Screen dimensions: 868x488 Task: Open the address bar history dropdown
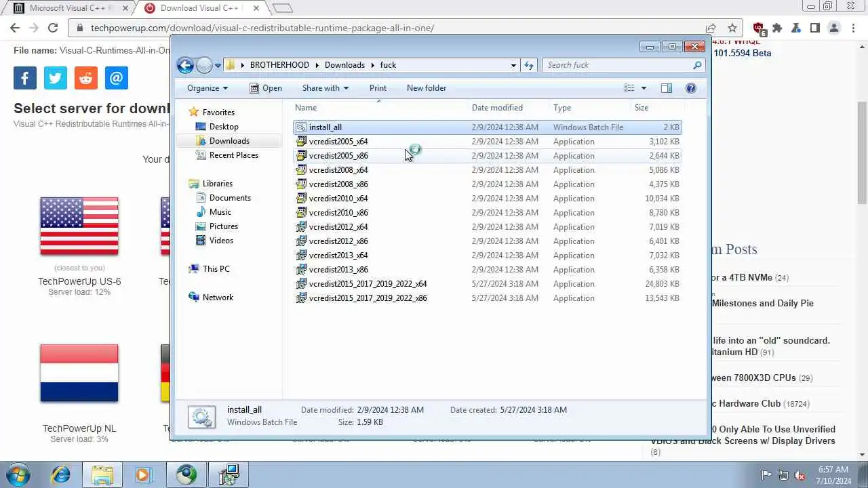[x=513, y=65]
